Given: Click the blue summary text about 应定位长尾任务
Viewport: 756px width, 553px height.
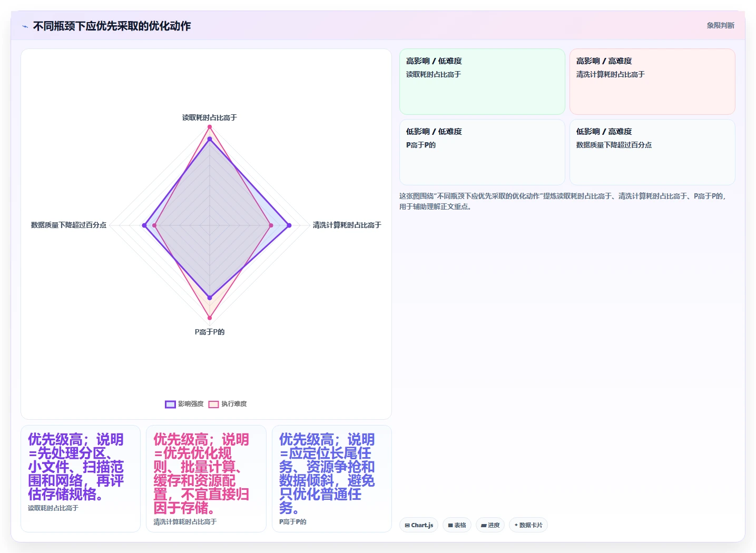Looking at the screenshot, I should (x=327, y=473).
